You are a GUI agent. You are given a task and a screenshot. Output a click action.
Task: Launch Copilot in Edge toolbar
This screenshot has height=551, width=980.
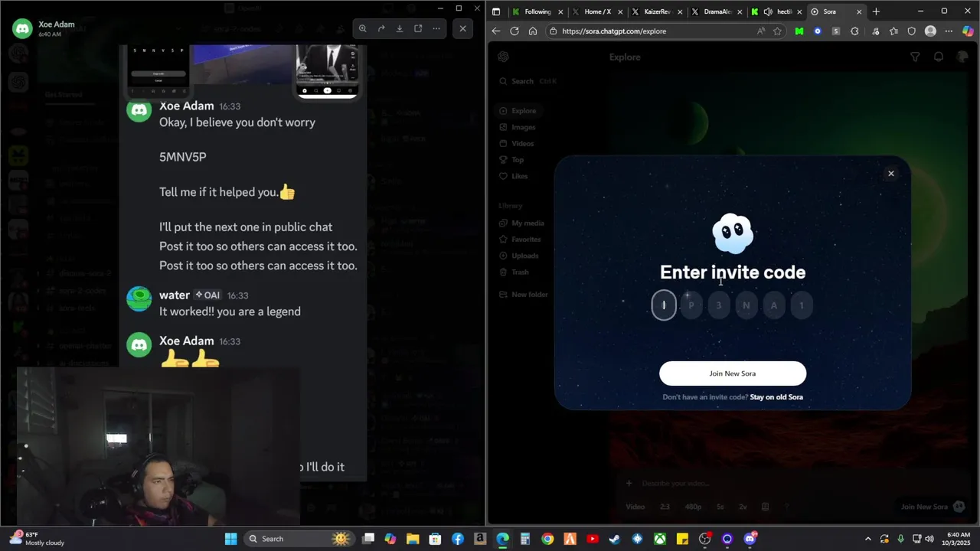coord(968,31)
